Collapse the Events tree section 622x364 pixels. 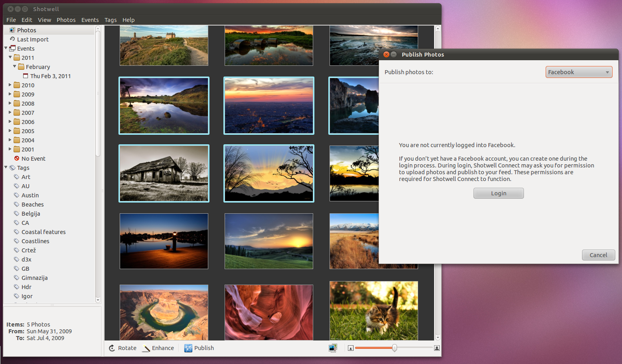(x=6, y=48)
